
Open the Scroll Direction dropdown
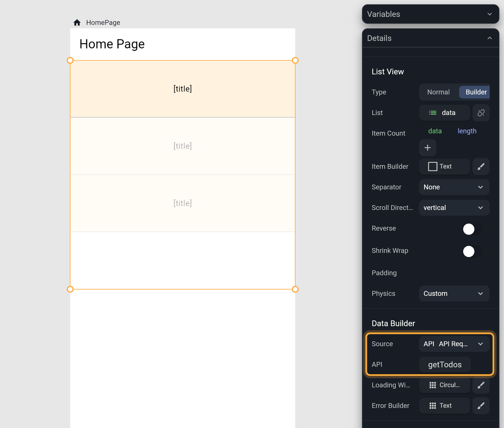[454, 208]
